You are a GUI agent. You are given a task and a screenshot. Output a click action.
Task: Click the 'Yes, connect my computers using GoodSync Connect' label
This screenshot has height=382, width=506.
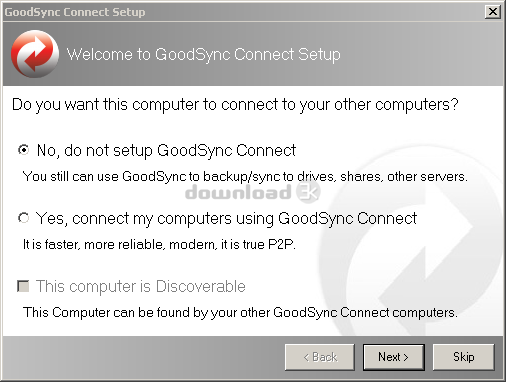226,219
